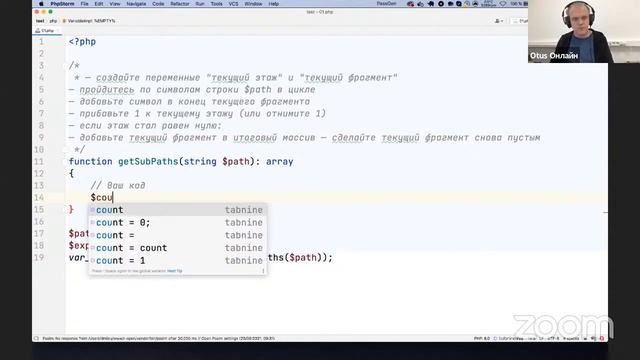Place cursor on getSubPaths function name

(x=148, y=162)
